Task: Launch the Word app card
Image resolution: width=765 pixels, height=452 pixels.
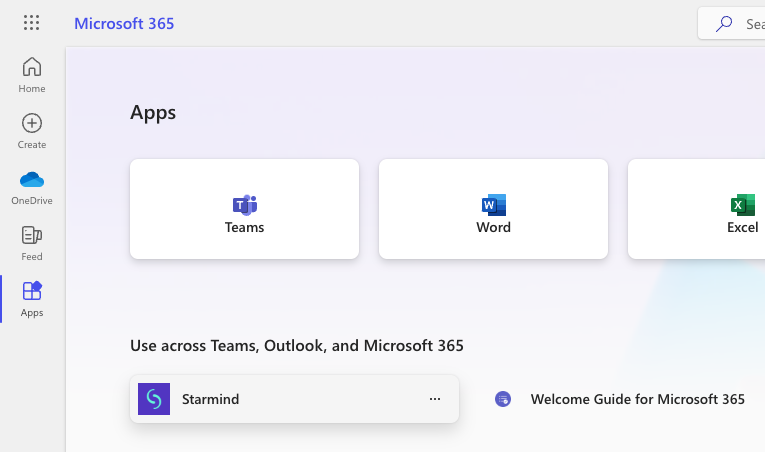Action: [x=493, y=209]
